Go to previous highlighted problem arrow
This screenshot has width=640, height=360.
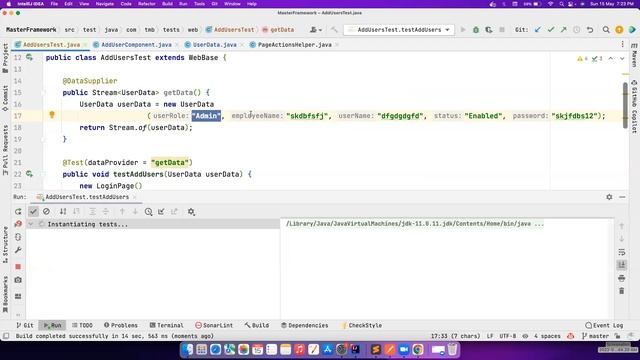pyautogui.click(x=611, y=58)
